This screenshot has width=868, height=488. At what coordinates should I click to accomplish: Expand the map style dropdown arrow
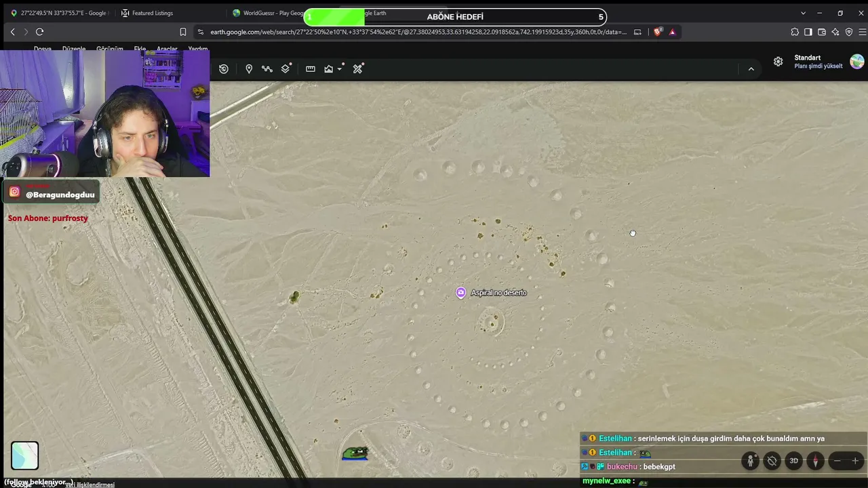(x=340, y=68)
